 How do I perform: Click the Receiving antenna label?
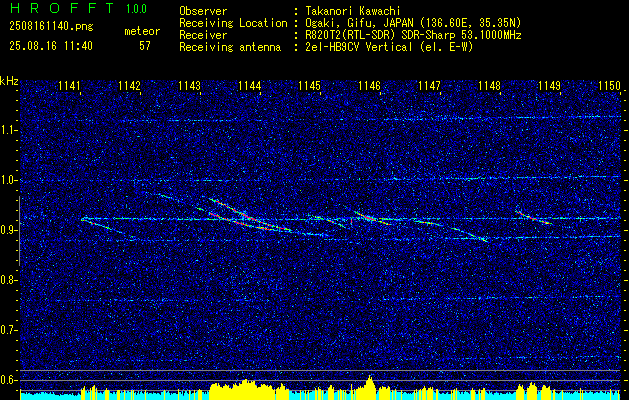pos(230,47)
